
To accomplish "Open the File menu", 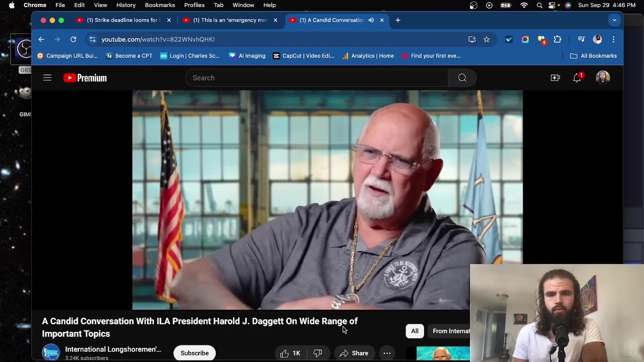I will (x=60, y=5).
